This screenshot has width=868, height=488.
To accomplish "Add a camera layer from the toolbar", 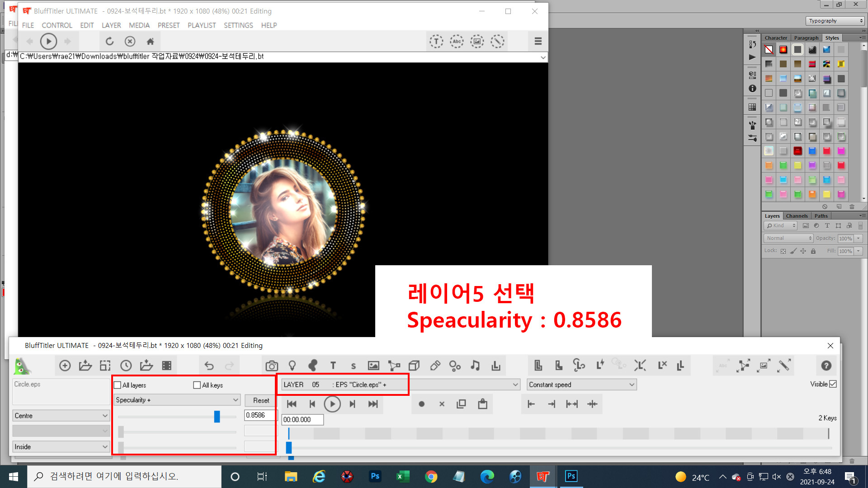I will (x=272, y=366).
